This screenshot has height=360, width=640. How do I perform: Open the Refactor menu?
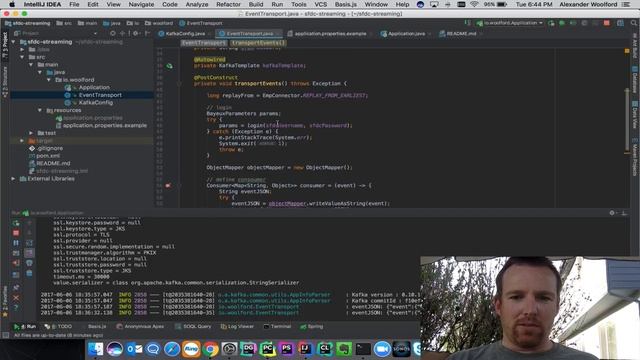coord(228,4)
